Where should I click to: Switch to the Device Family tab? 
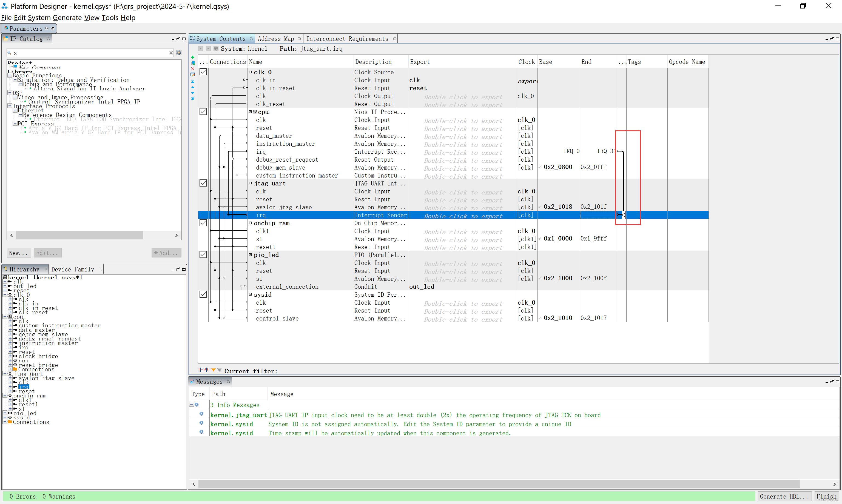pyautogui.click(x=73, y=269)
